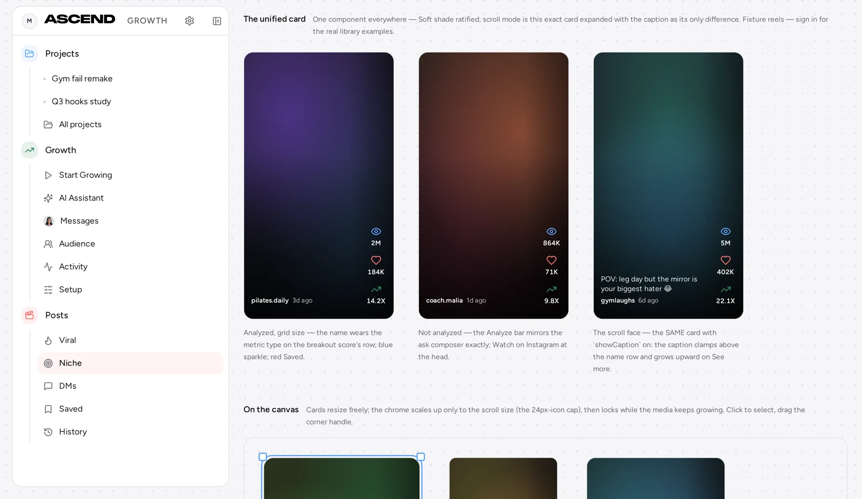The height and width of the screenshot is (499, 868).
Task: Click the 22.1X breakout score
Action: click(x=725, y=301)
